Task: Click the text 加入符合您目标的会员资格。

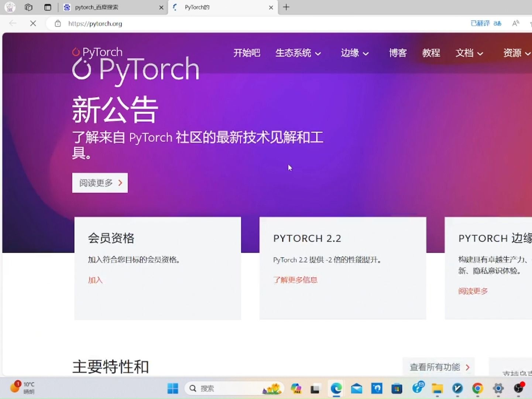Action: coord(134,260)
